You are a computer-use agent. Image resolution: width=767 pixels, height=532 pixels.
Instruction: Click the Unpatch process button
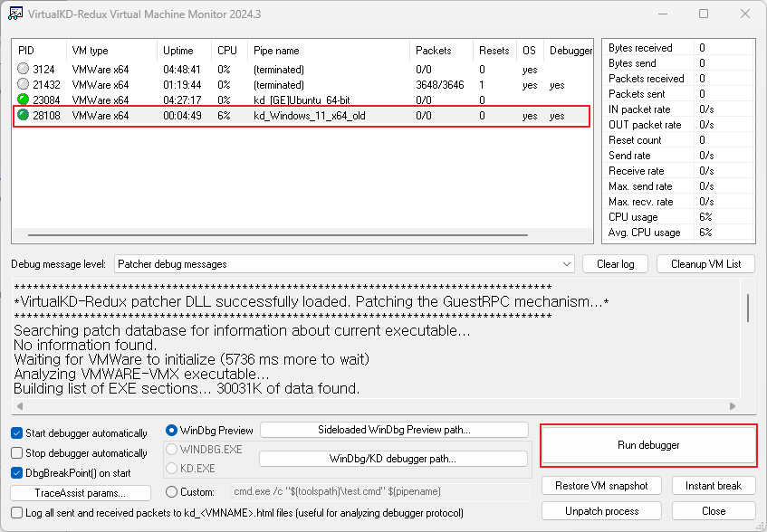(x=601, y=511)
